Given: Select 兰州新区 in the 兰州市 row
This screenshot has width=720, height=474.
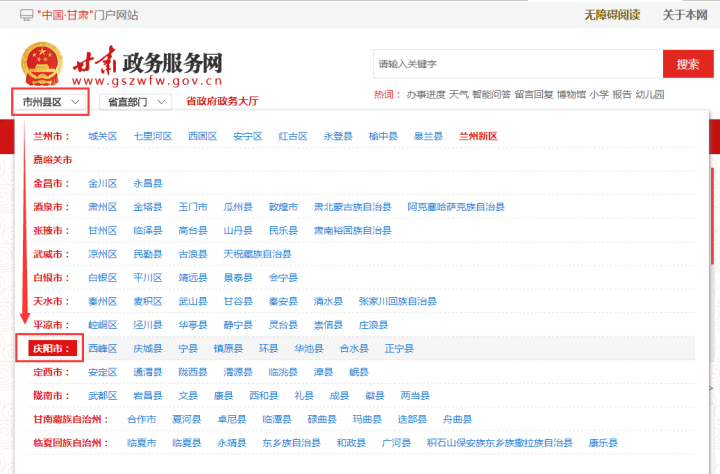Looking at the screenshot, I should [x=478, y=136].
